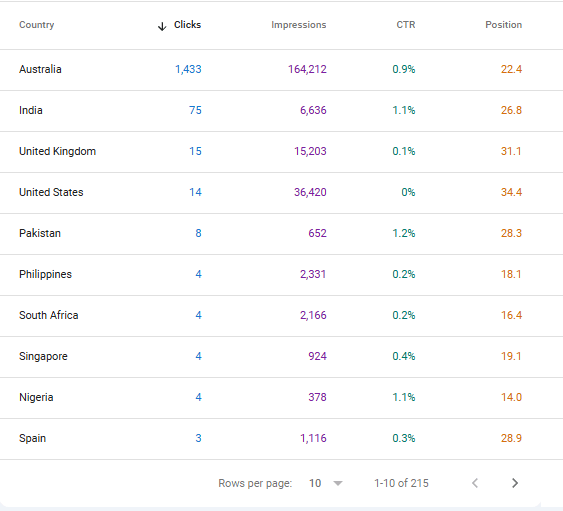
Task: Click Spain's 28.9 position value
Action: [511, 438]
